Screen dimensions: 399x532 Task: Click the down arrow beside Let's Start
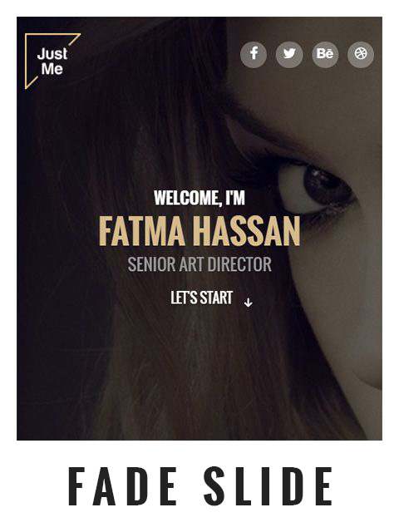coord(249,303)
